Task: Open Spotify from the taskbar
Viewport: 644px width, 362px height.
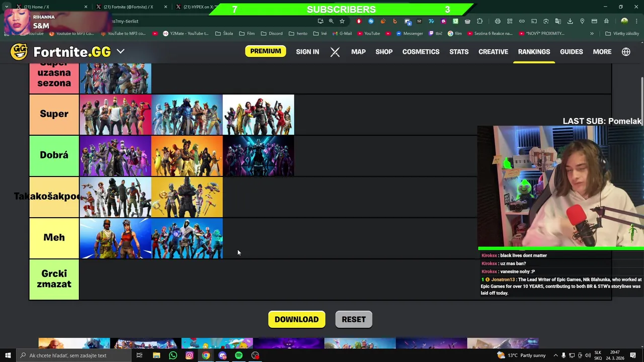Action: pos(238,355)
